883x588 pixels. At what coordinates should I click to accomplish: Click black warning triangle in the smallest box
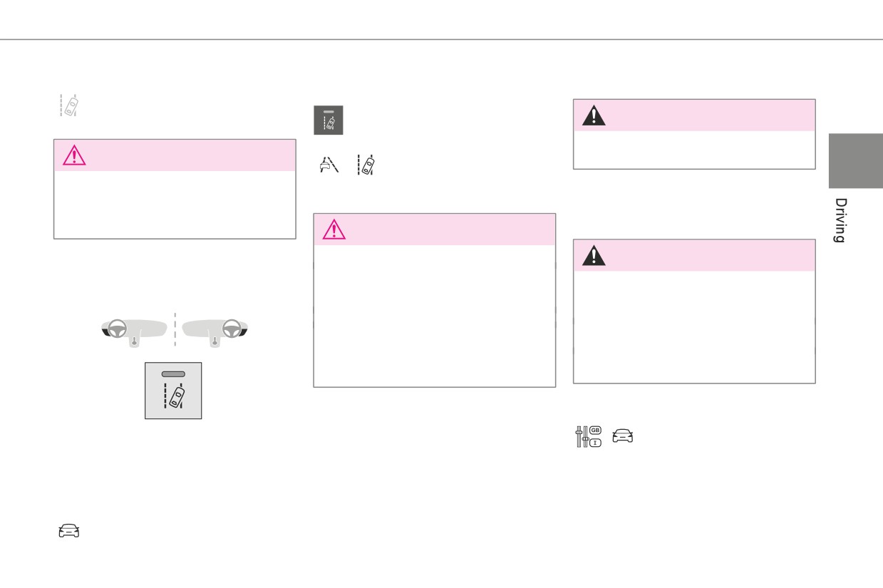[594, 115]
